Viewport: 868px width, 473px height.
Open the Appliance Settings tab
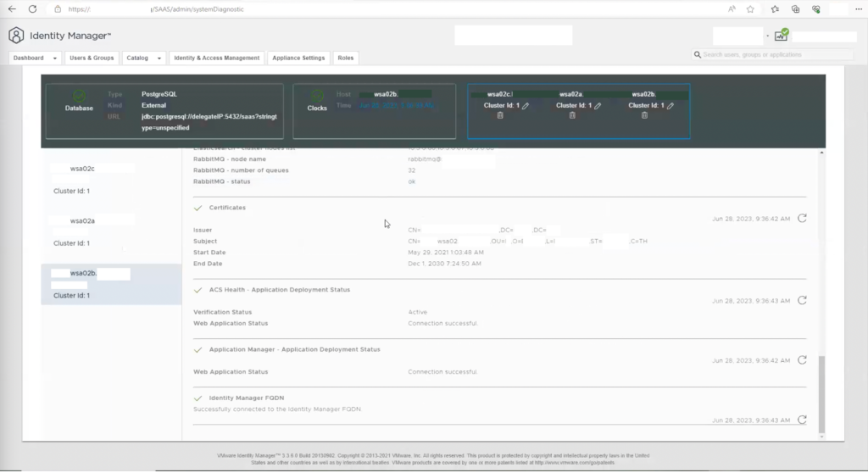click(x=298, y=58)
